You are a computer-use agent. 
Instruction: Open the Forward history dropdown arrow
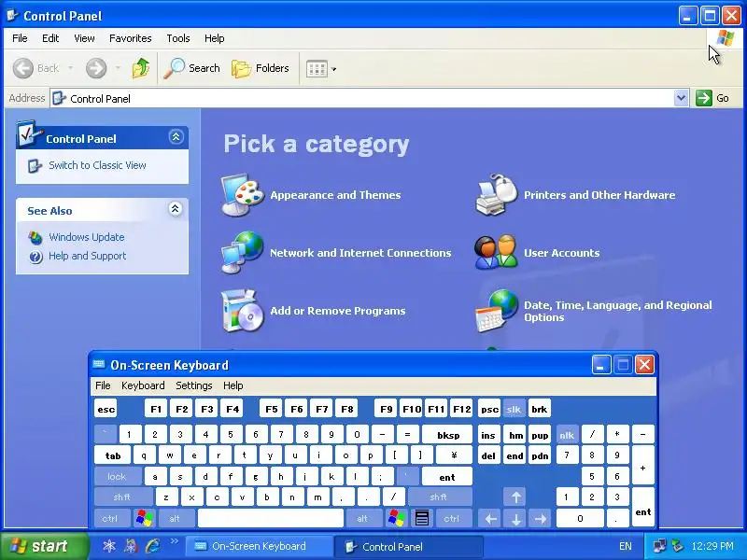pyautogui.click(x=118, y=68)
